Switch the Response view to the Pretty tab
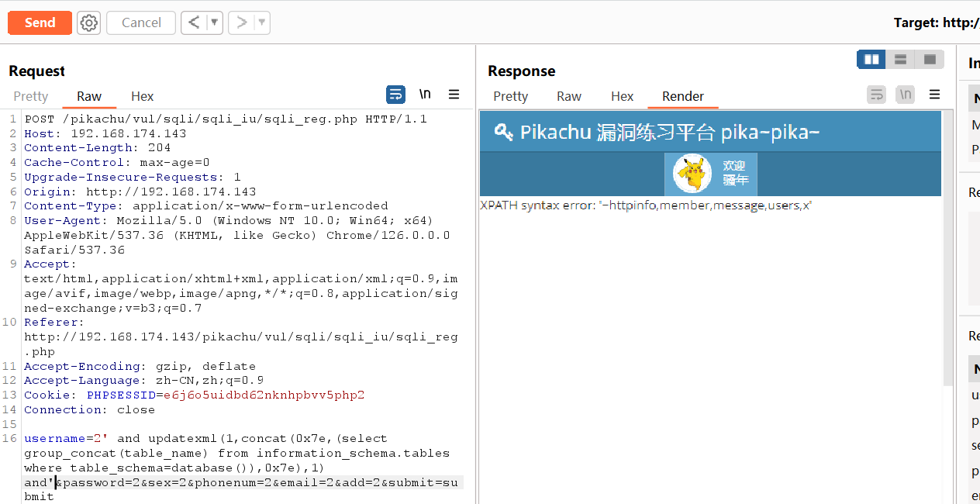The height and width of the screenshot is (504, 980). point(510,96)
